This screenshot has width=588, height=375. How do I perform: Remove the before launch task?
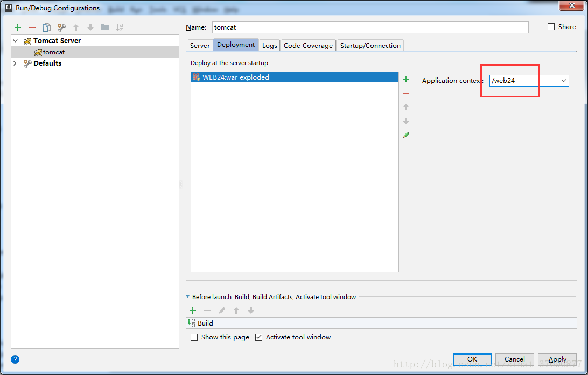[x=207, y=310]
